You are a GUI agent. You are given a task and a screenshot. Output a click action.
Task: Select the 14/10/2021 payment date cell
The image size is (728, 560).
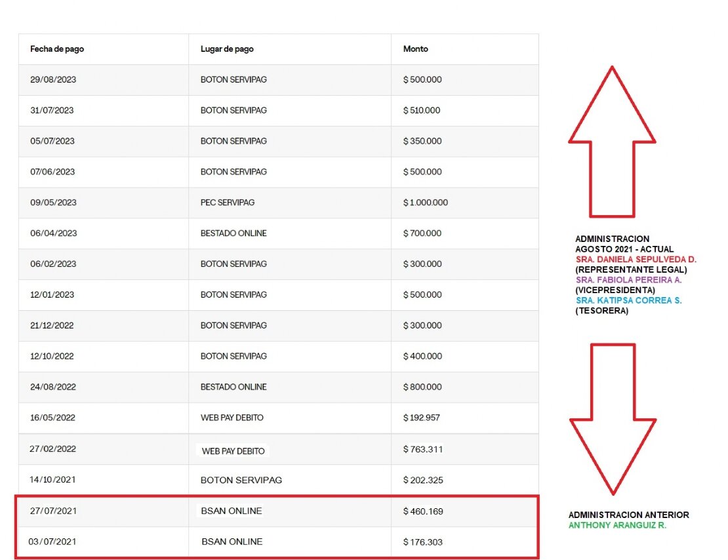click(53, 480)
